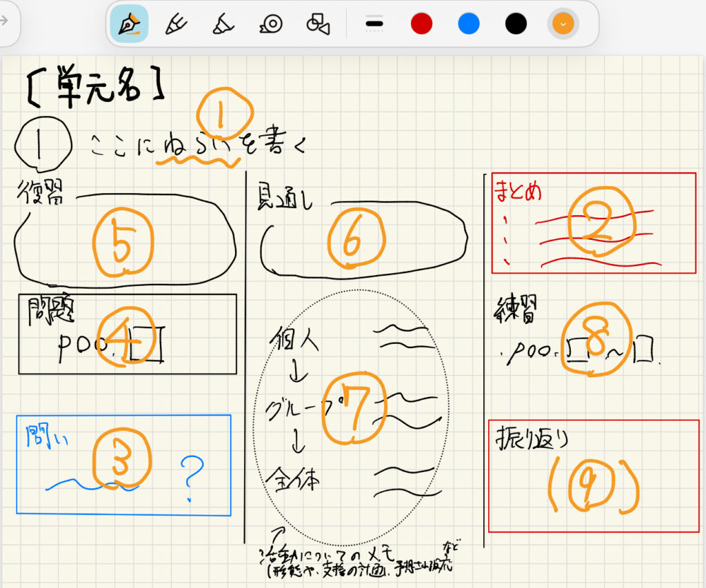Select the fountain pen tool
This screenshot has width=706, height=588.
point(129,24)
